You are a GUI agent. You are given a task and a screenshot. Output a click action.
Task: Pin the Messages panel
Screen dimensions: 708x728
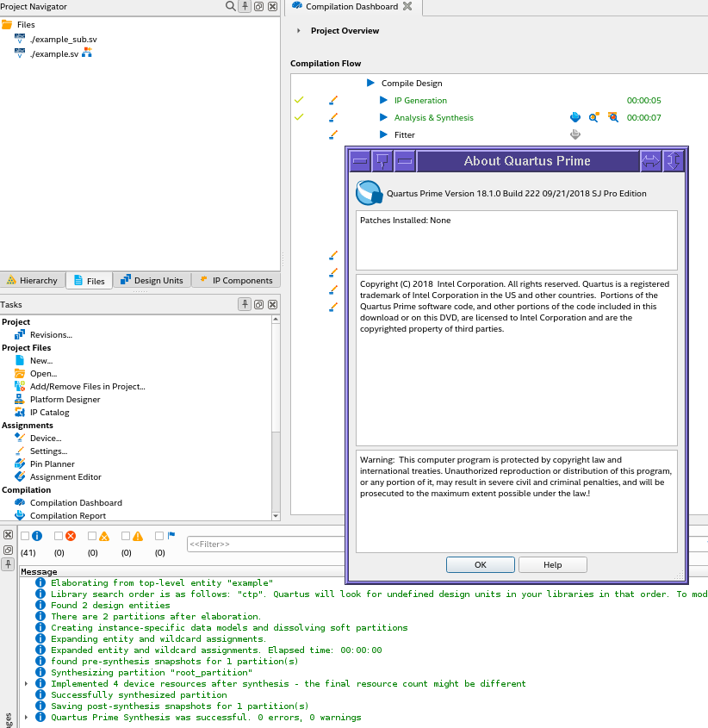tap(8, 564)
